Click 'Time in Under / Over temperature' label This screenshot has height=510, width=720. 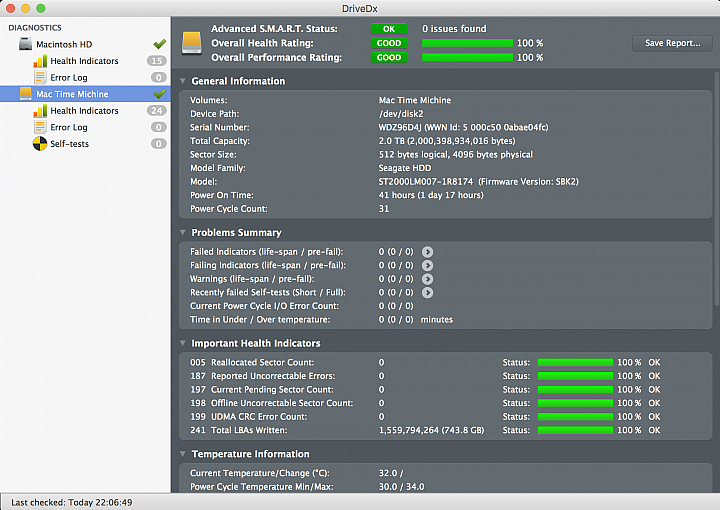click(260, 319)
